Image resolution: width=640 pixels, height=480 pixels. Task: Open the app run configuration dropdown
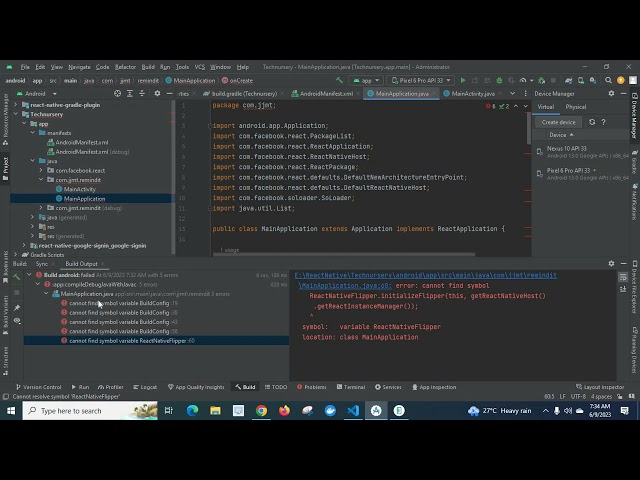point(367,80)
